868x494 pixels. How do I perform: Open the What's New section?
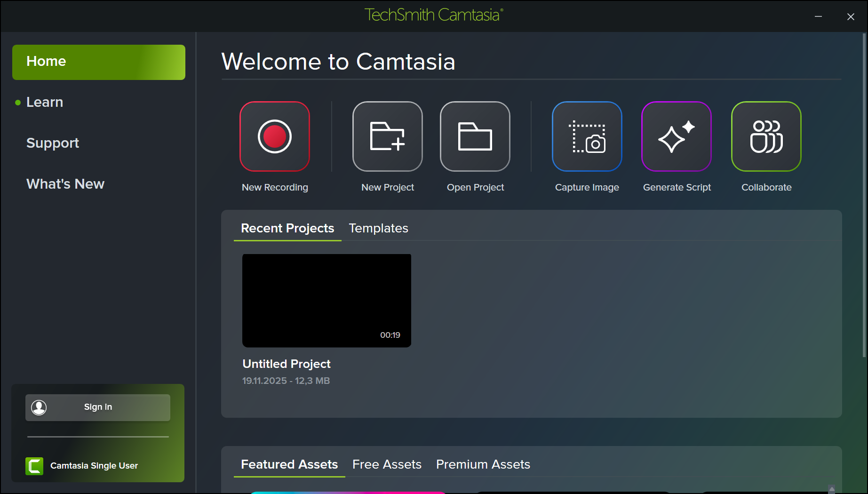tap(65, 184)
